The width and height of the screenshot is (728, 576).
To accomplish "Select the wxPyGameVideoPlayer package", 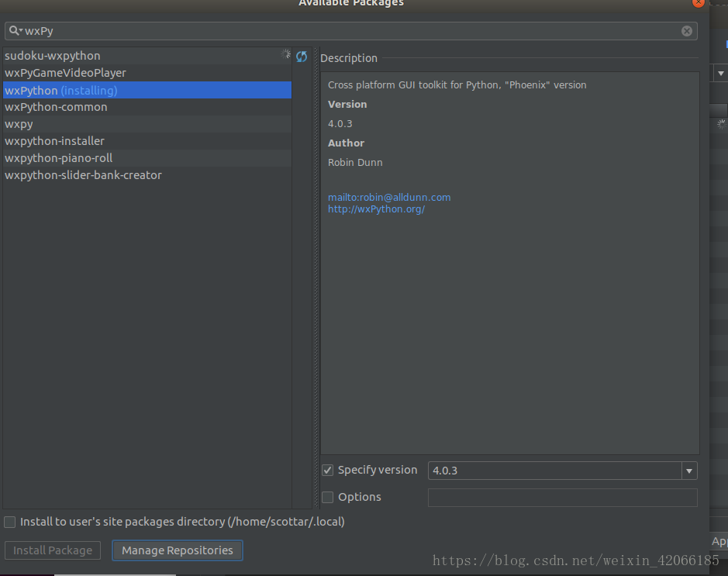I will pos(147,73).
